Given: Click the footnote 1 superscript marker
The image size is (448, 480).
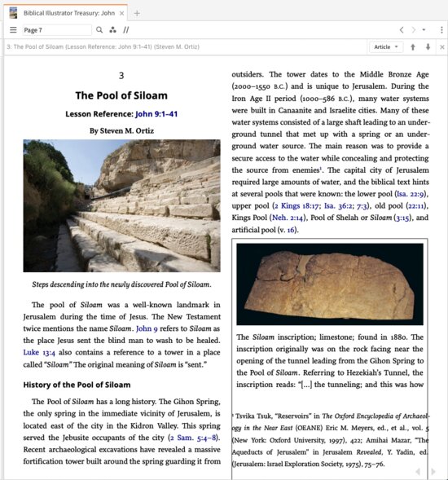Looking at the screenshot, I should [x=321, y=168].
